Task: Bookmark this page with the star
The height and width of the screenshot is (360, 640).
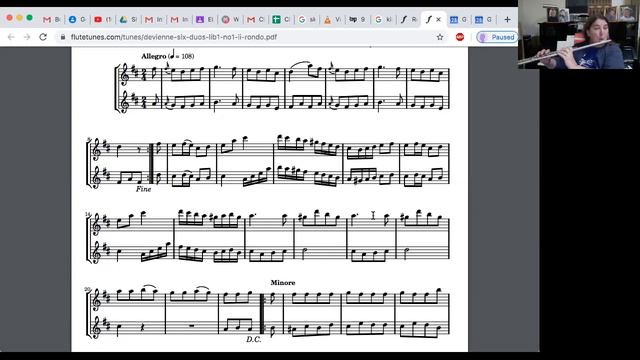Action: pos(440,37)
